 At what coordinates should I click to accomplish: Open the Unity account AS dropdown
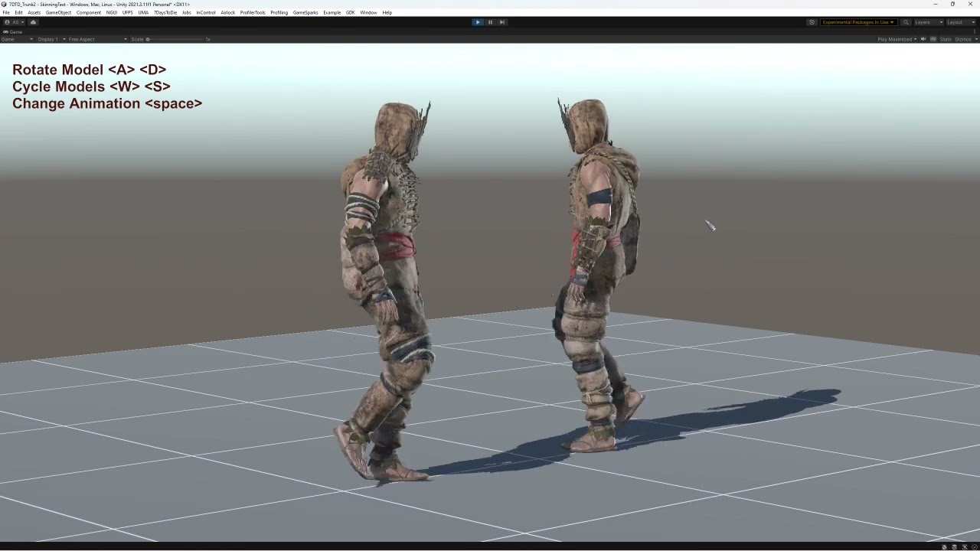click(14, 22)
